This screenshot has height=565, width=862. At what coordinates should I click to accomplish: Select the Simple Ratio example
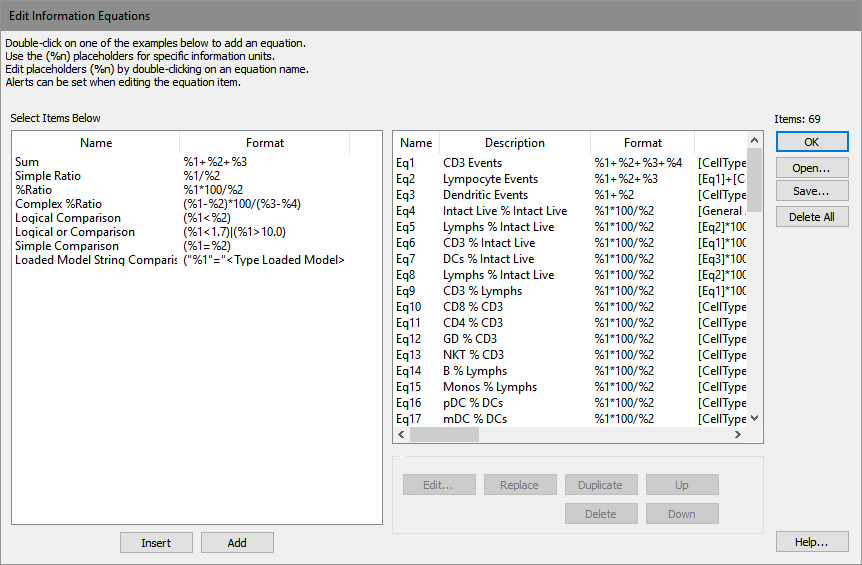click(48, 176)
